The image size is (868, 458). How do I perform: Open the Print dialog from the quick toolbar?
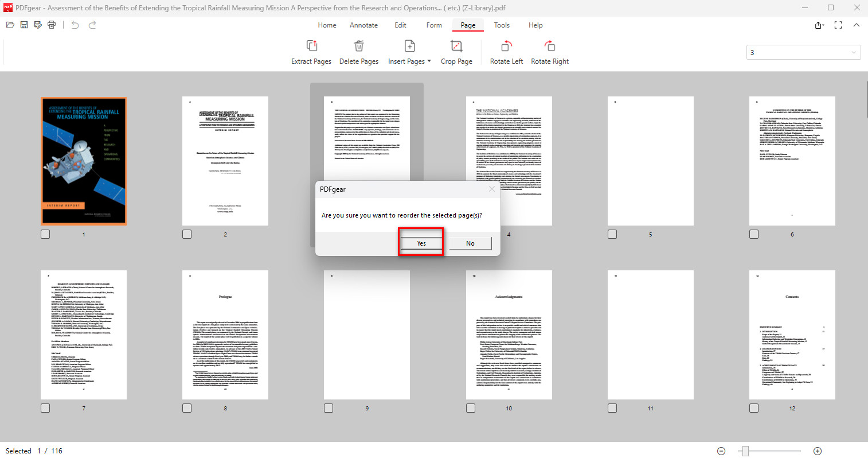pyautogui.click(x=52, y=25)
